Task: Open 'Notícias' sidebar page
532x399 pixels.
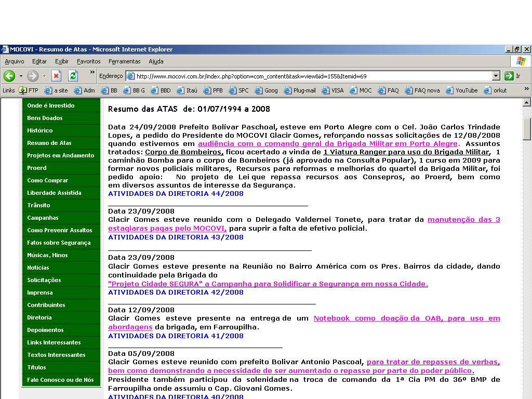Action: coord(61,268)
